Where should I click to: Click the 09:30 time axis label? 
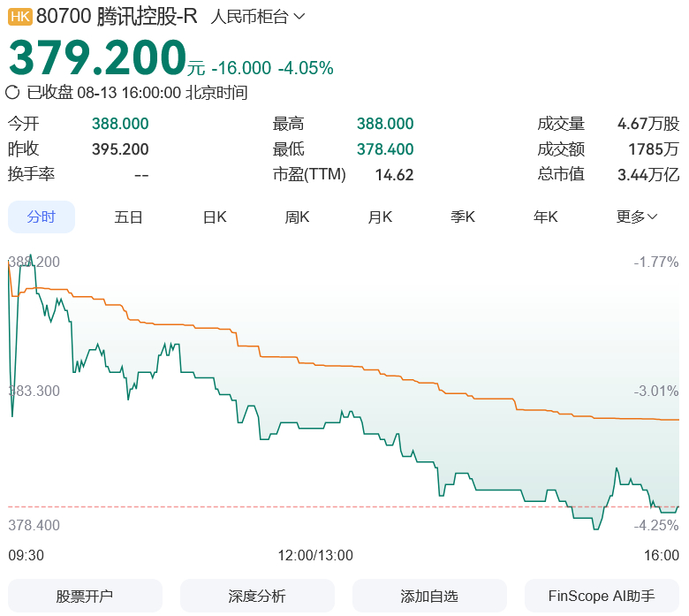[x=26, y=555]
